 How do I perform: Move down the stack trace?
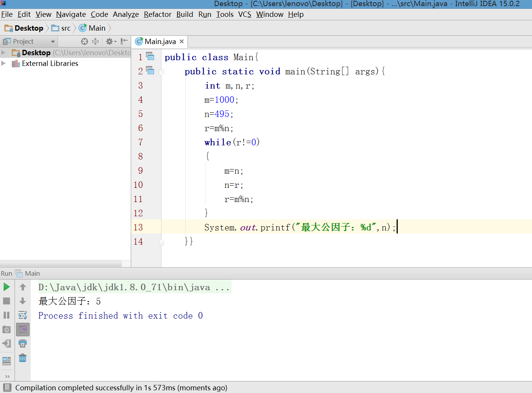pos(23,301)
